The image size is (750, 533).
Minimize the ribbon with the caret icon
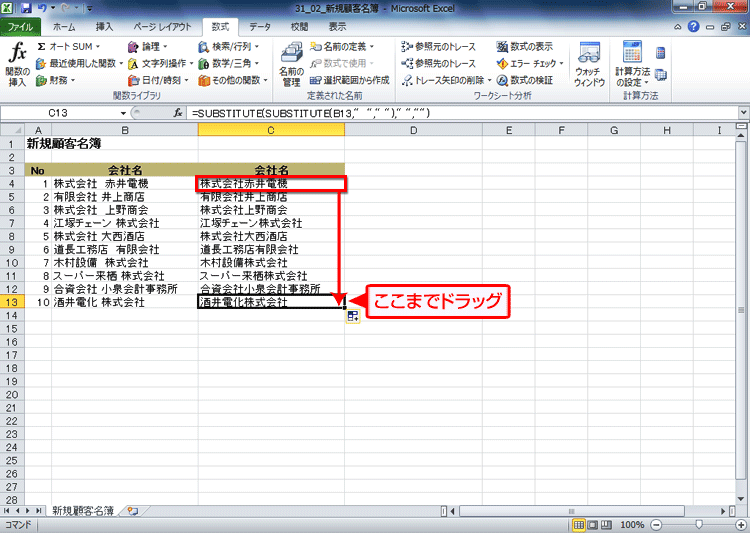(x=677, y=27)
